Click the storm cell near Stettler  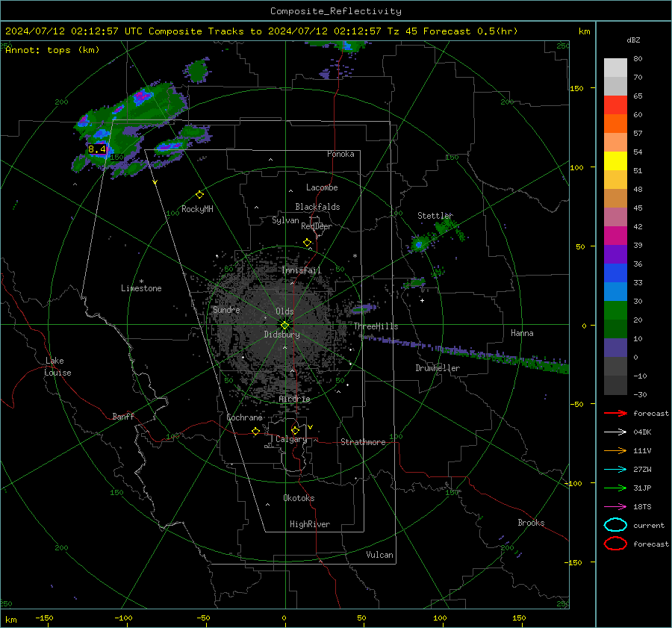[x=419, y=244]
